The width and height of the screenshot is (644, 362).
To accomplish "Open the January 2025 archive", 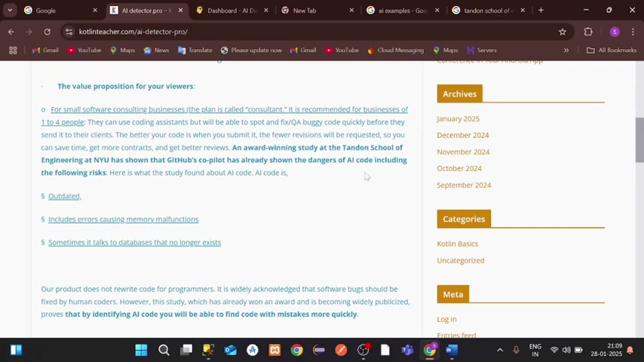I will (x=458, y=118).
